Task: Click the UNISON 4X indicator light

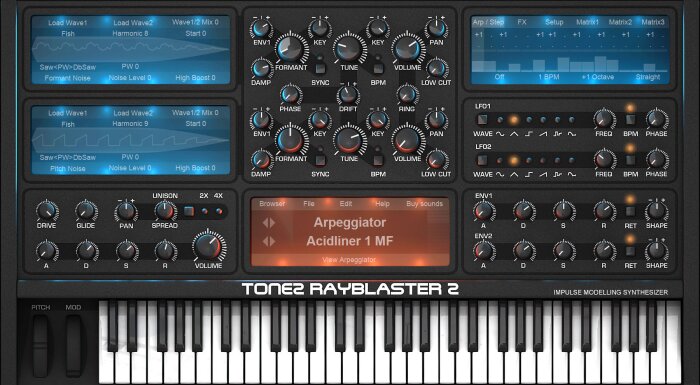Action: tap(219, 211)
